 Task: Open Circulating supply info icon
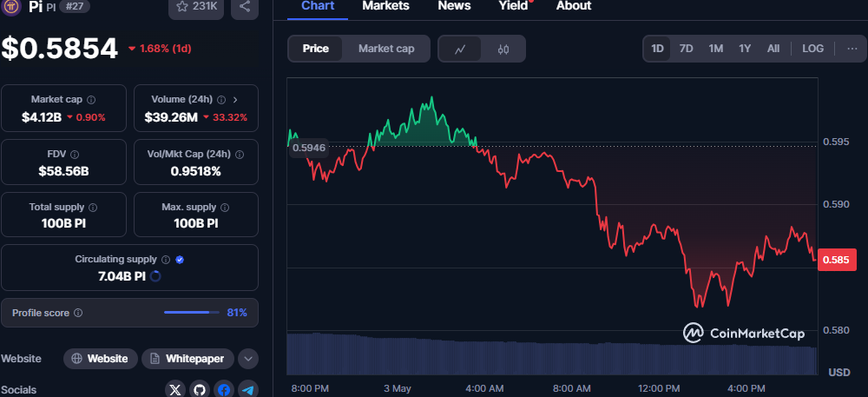[166, 259]
